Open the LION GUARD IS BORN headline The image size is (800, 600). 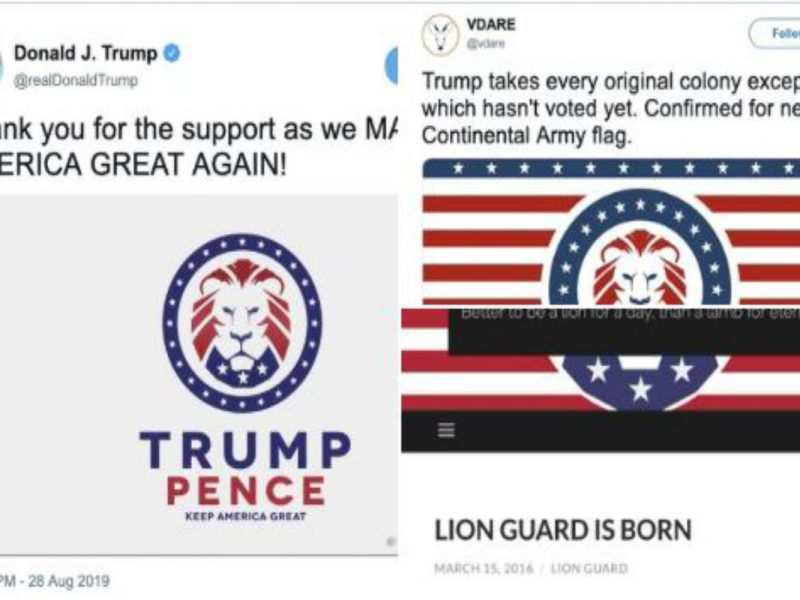563,530
